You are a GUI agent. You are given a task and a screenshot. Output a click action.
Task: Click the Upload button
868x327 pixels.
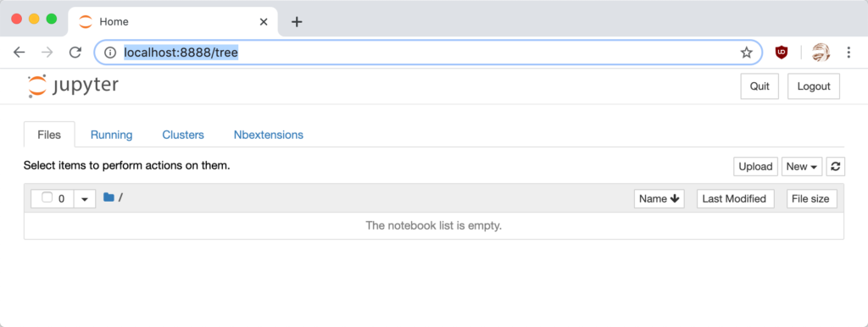coord(755,167)
